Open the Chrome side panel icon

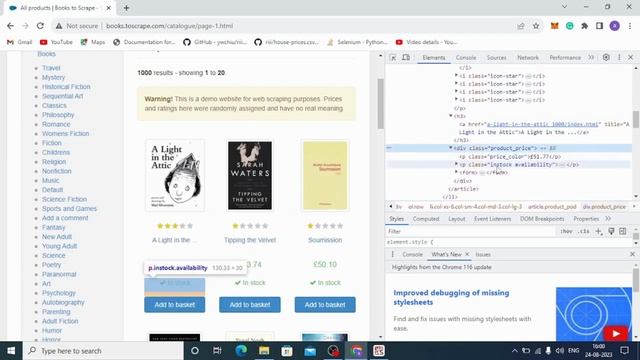click(599, 26)
